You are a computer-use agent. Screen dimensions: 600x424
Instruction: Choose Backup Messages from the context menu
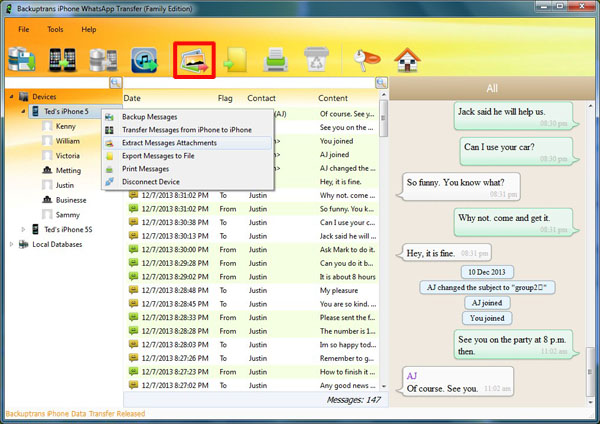click(188, 117)
